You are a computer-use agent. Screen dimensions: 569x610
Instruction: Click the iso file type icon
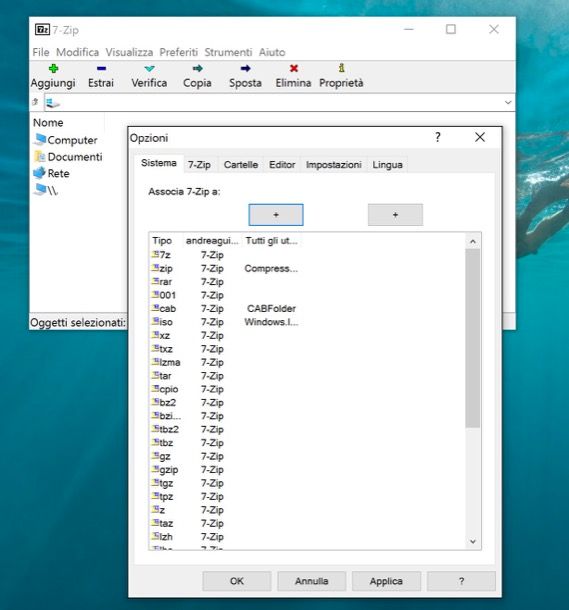click(155, 322)
